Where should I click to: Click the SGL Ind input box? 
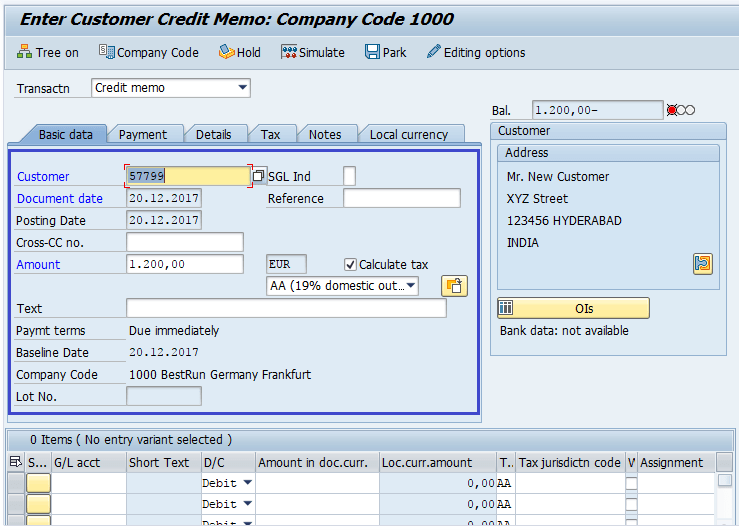pyautogui.click(x=349, y=176)
